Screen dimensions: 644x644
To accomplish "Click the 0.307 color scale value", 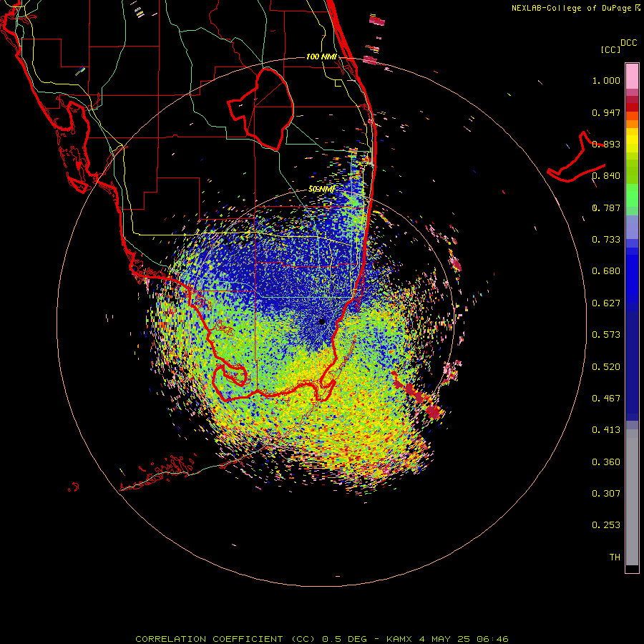I will [x=606, y=494].
